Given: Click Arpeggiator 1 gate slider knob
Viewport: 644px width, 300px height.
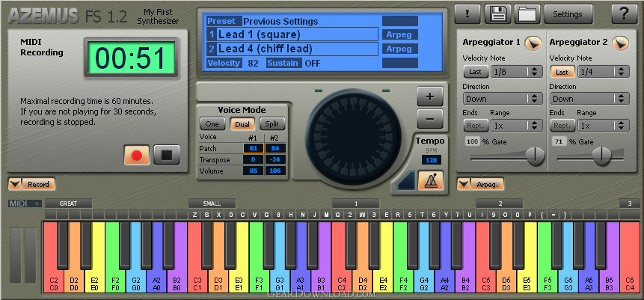Looking at the screenshot, I should [x=535, y=156].
